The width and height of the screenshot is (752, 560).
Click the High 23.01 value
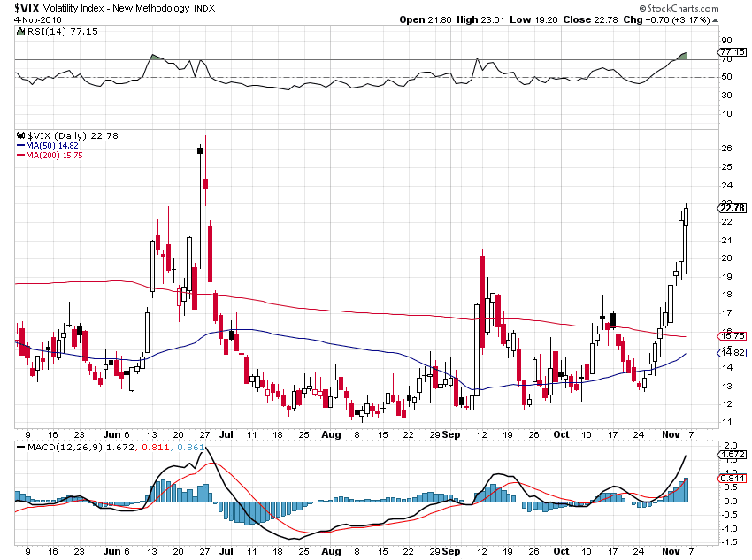pyautogui.click(x=480, y=19)
